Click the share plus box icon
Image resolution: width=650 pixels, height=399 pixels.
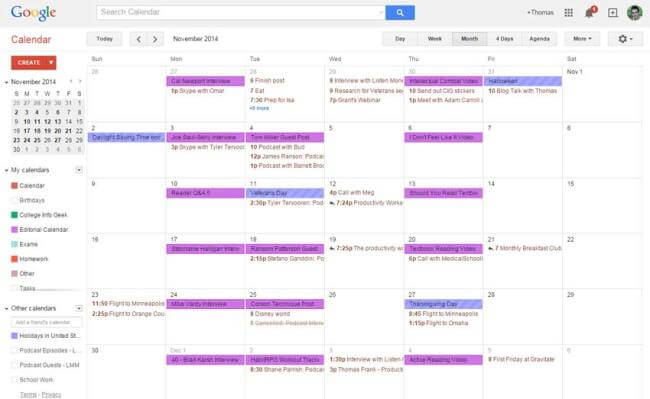click(613, 13)
